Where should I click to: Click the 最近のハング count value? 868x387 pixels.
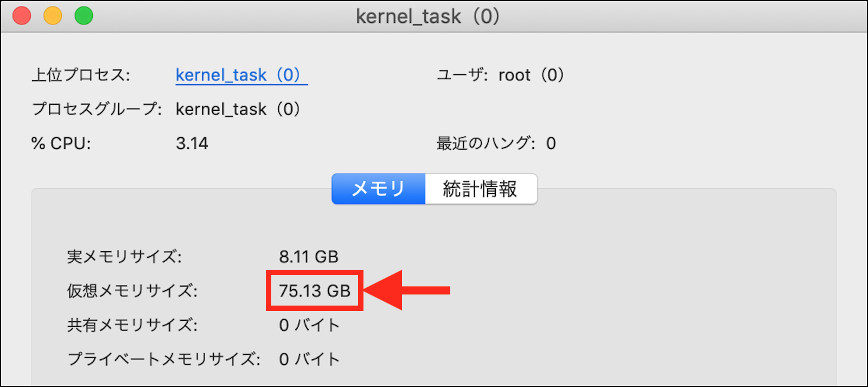(551, 143)
